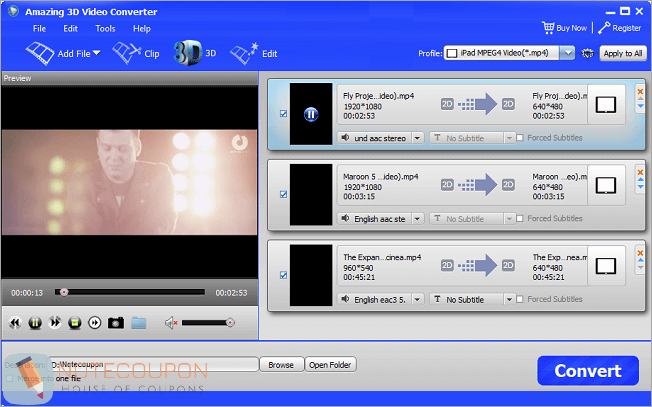Click the Open Folder button
Image resolution: width=652 pixels, height=407 pixels.
click(330, 365)
